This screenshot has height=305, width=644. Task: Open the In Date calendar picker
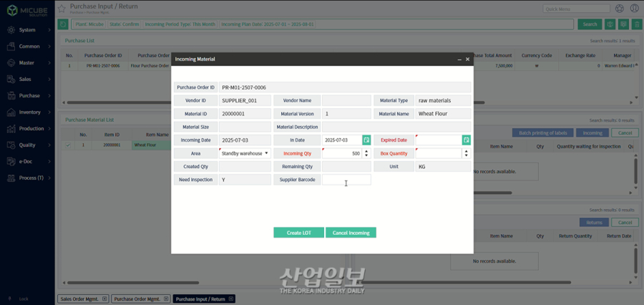pyautogui.click(x=366, y=140)
